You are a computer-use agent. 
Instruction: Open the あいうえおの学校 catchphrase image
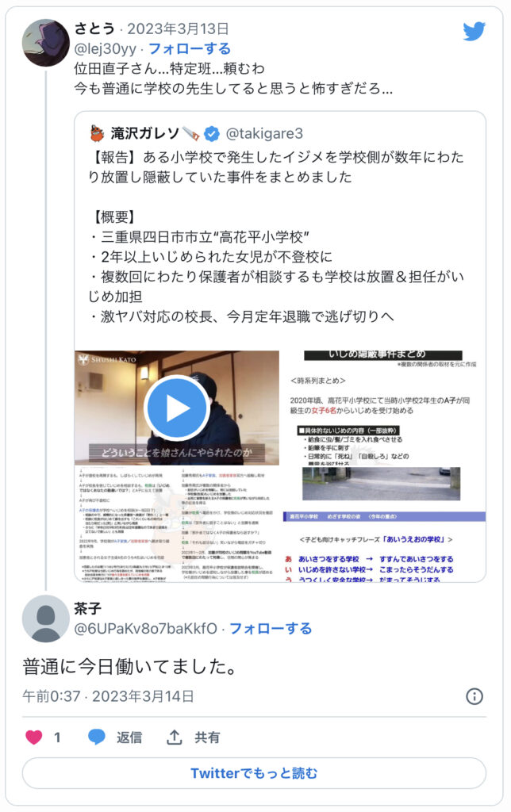[384, 547]
